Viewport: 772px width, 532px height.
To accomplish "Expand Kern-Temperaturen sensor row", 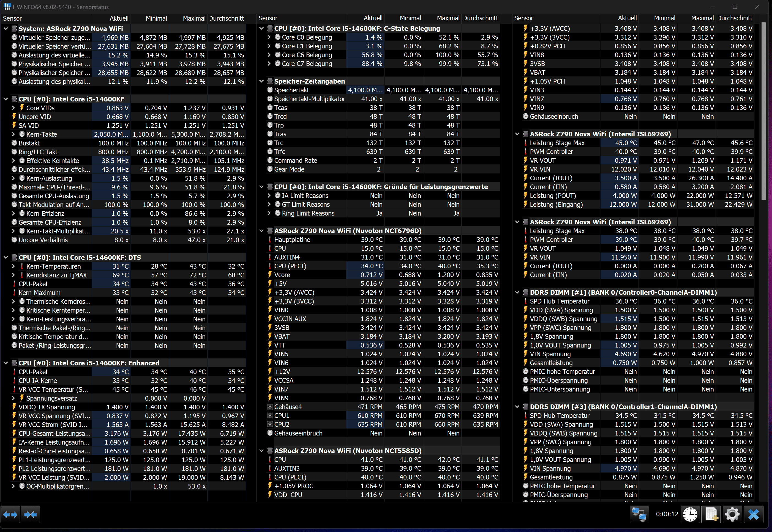I will click(13, 266).
